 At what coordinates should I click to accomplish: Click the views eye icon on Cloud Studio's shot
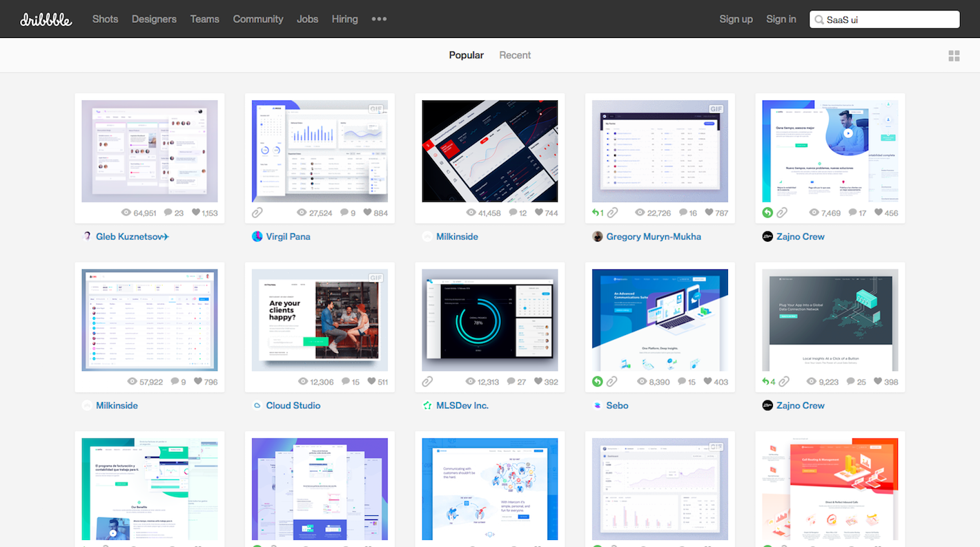pos(302,382)
